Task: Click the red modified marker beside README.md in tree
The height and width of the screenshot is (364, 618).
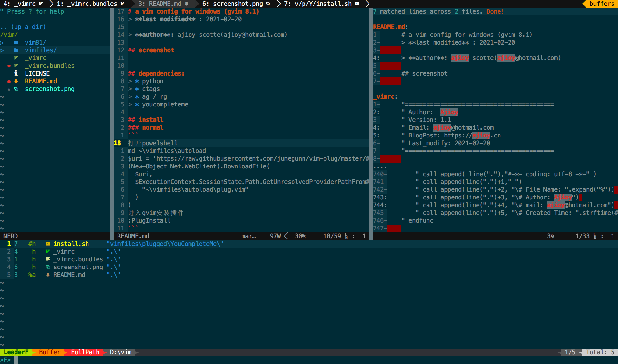Action: click(9, 81)
